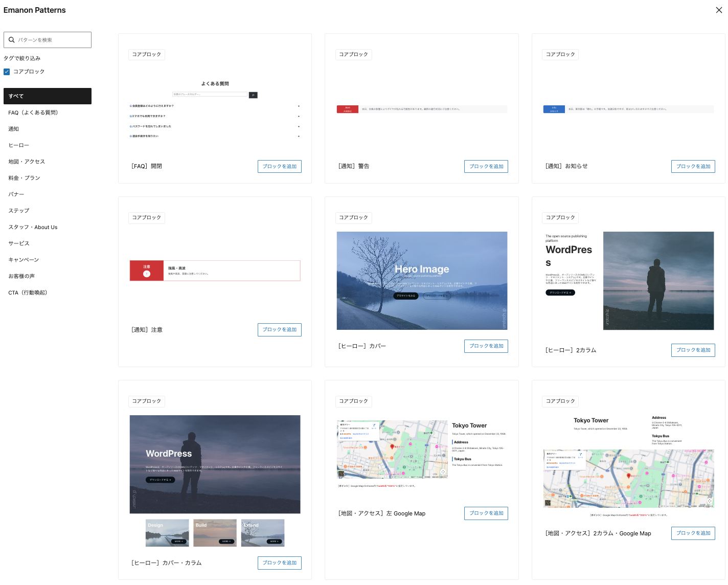728x585 pixels.
Task: Open the FAQ（よくある質問）category
Action: (33, 112)
